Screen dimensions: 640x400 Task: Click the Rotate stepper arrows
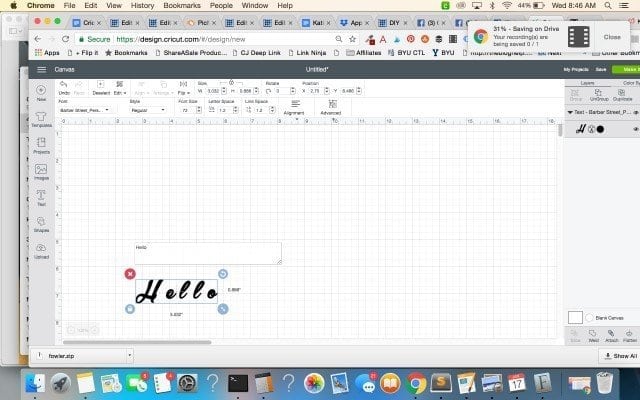click(293, 91)
